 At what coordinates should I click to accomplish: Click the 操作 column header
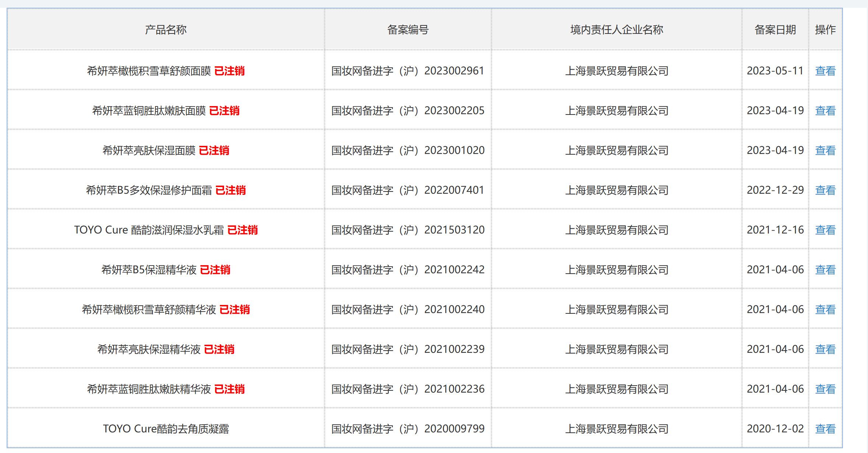pyautogui.click(x=825, y=29)
